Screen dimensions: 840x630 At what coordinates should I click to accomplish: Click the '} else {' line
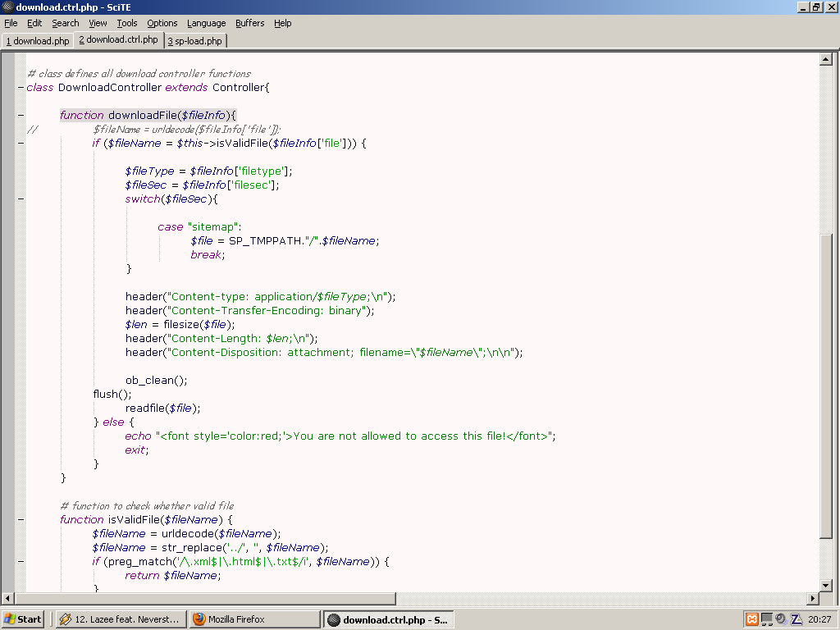(113, 422)
